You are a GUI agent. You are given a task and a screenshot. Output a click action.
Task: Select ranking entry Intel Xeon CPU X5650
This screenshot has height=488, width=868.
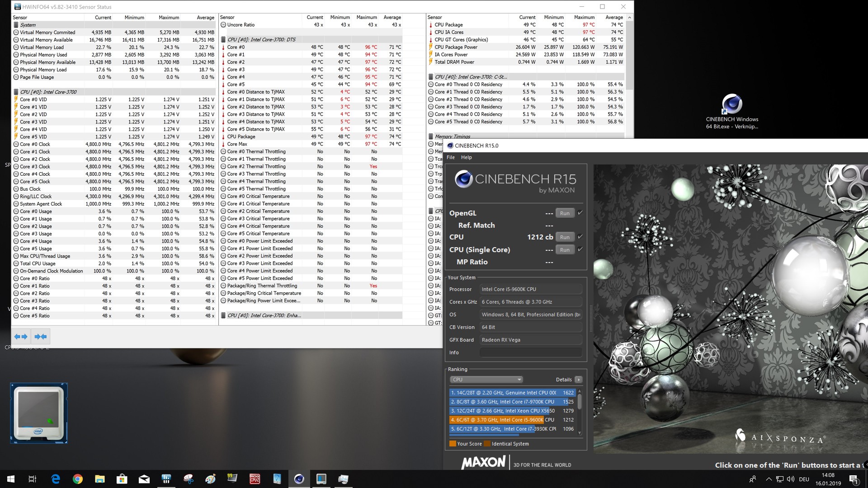512,411
